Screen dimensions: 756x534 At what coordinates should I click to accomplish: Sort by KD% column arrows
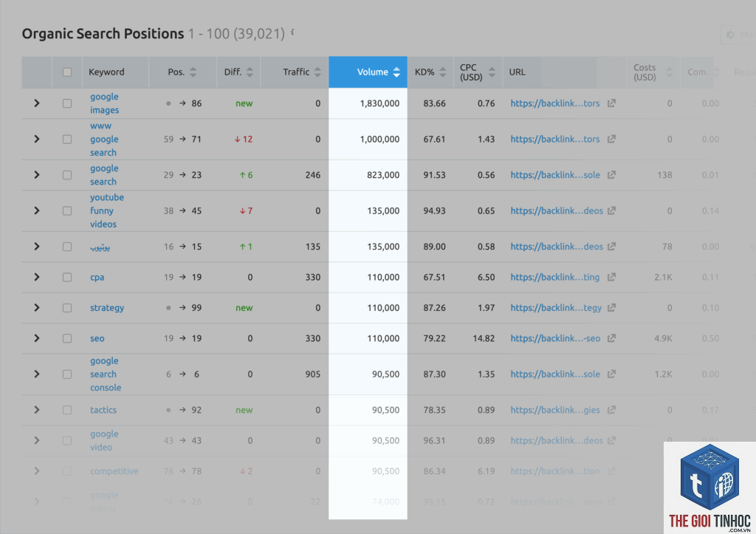pos(443,72)
